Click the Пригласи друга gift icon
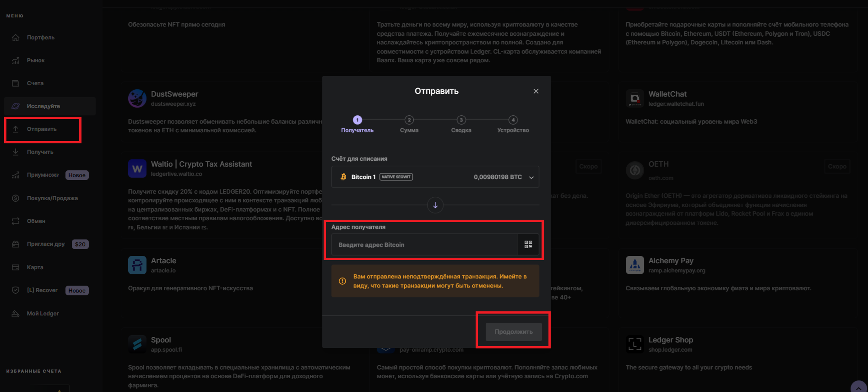Viewport: 868px width, 392px height. coord(16,244)
